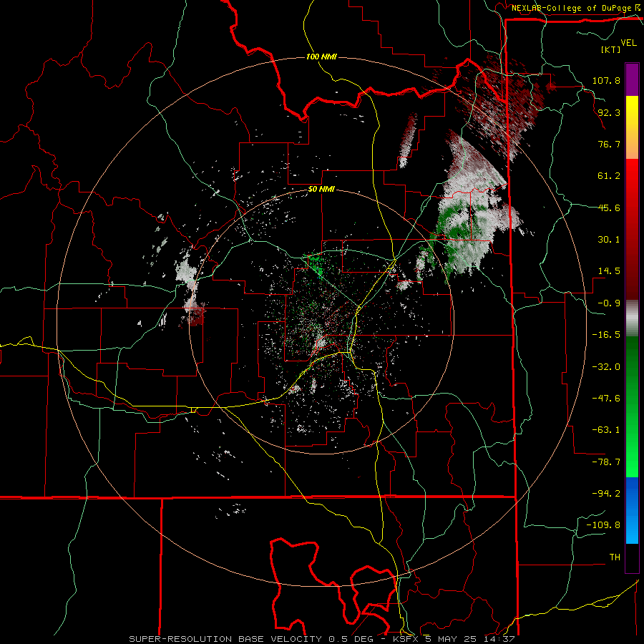Click the -63.1 legend value

(606, 430)
